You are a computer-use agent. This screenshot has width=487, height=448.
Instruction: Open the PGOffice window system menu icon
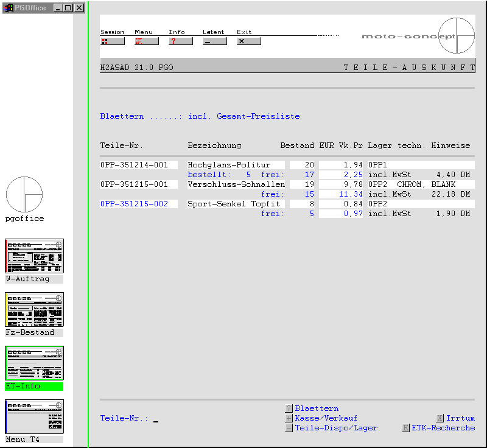click(x=8, y=8)
